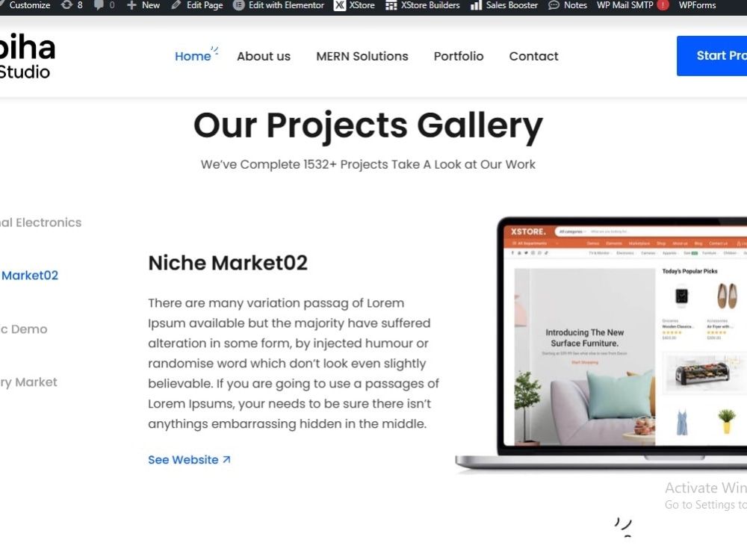Select the Demo project tab
The image size is (747, 560).
pyautogui.click(x=23, y=329)
